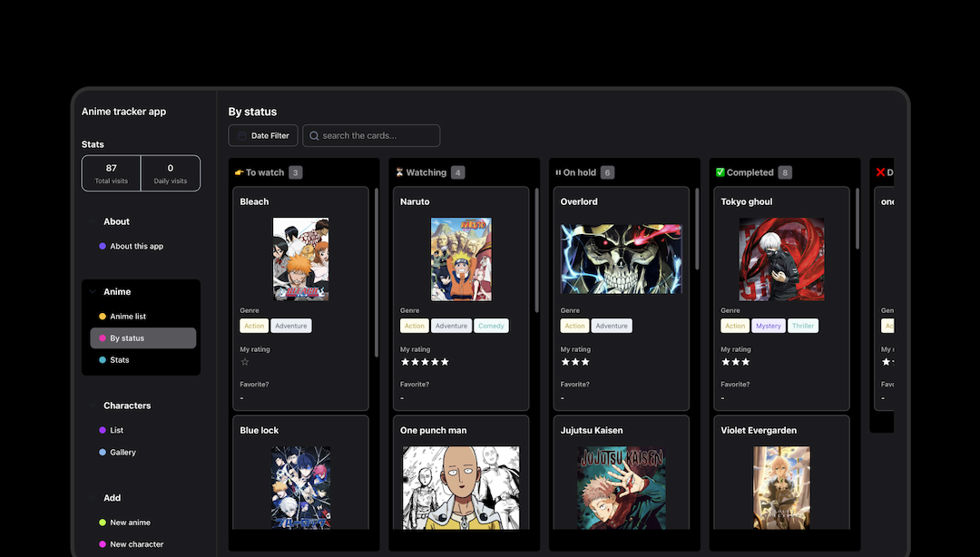Toggle Bleach's favorite star rating
Screen dimensions: 980x557
(x=243, y=361)
